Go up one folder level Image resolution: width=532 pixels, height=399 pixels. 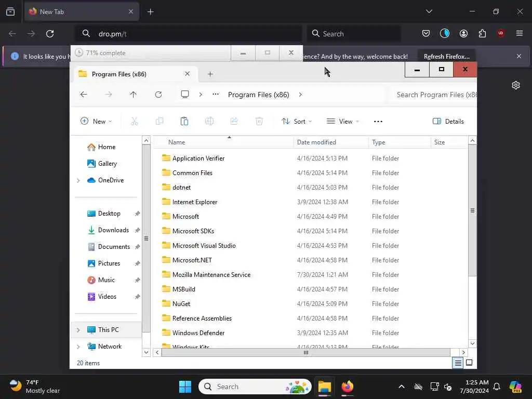coord(134,95)
